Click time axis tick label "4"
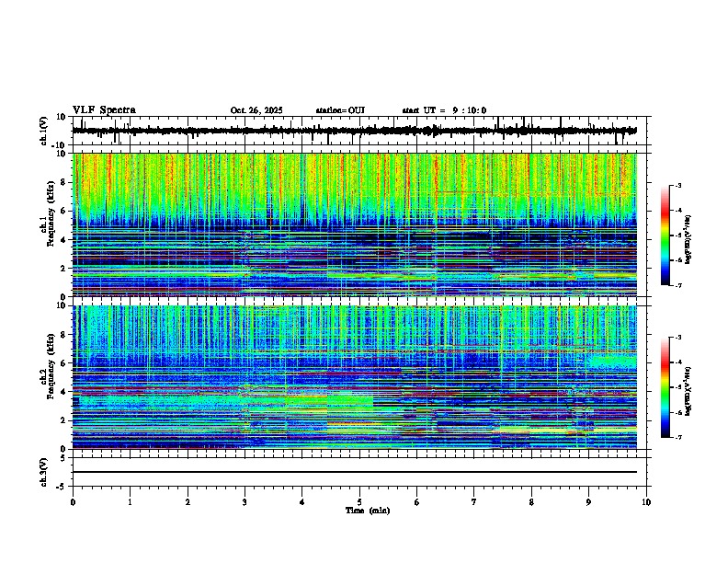The height and width of the screenshot is (563, 728). [301, 502]
